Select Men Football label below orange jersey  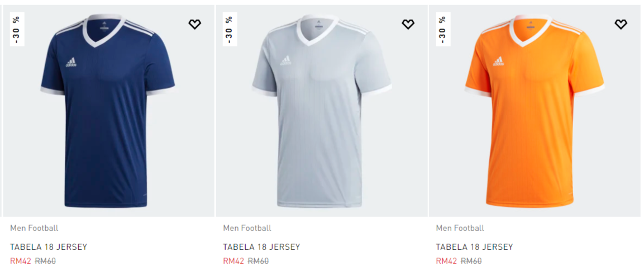click(460, 228)
